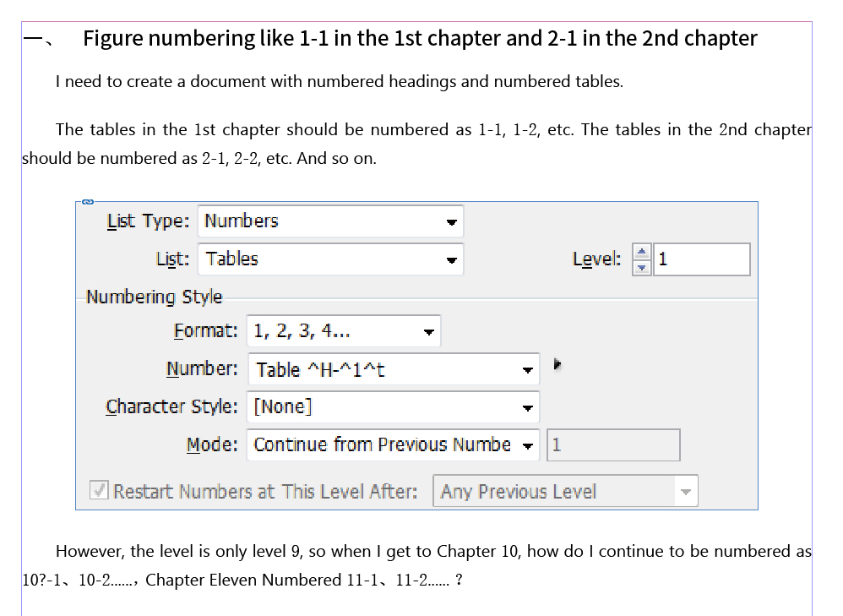This screenshot has height=616, width=843.
Task: Open the Format dropdown showing 1, 2, 3, 4...
Action: [x=429, y=331]
